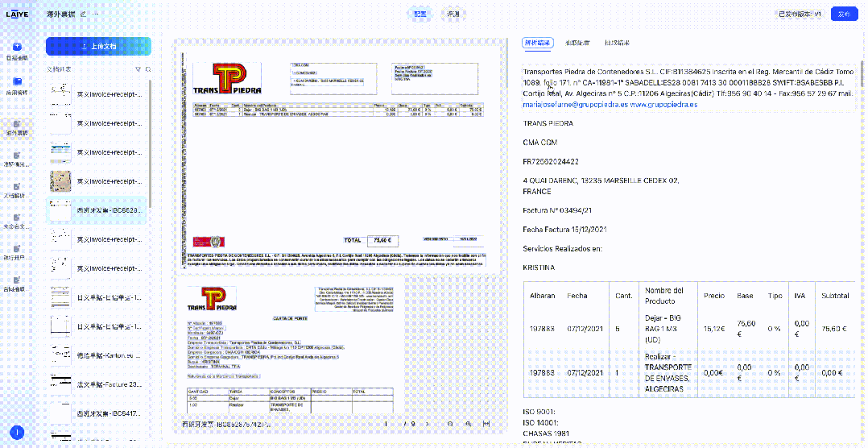Open the more options ellipsis in header
868x448 pixels.
(96, 15)
